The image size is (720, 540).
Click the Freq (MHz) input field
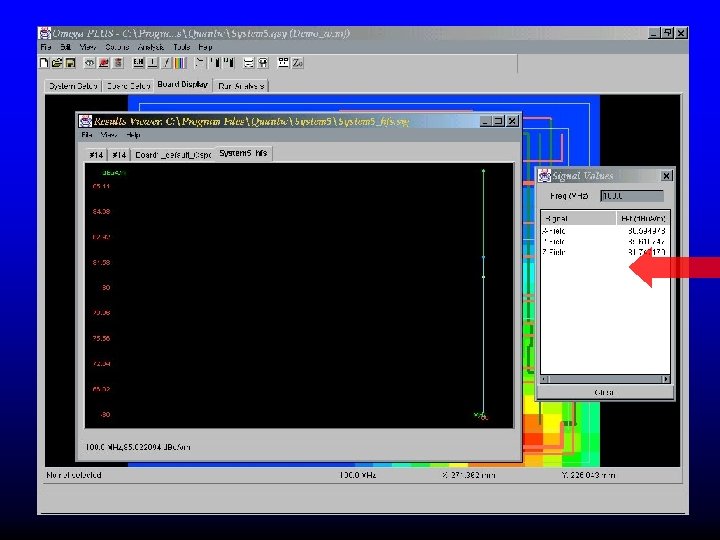(632, 196)
